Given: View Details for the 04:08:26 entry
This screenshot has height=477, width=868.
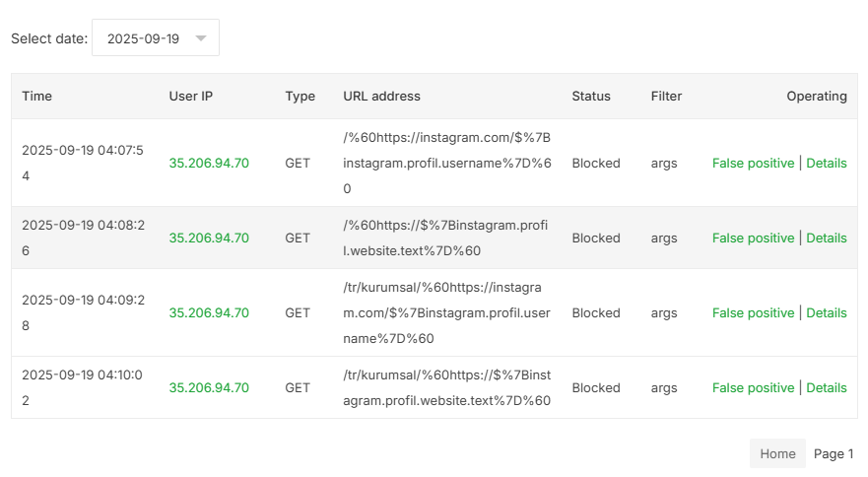Looking at the screenshot, I should [826, 238].
